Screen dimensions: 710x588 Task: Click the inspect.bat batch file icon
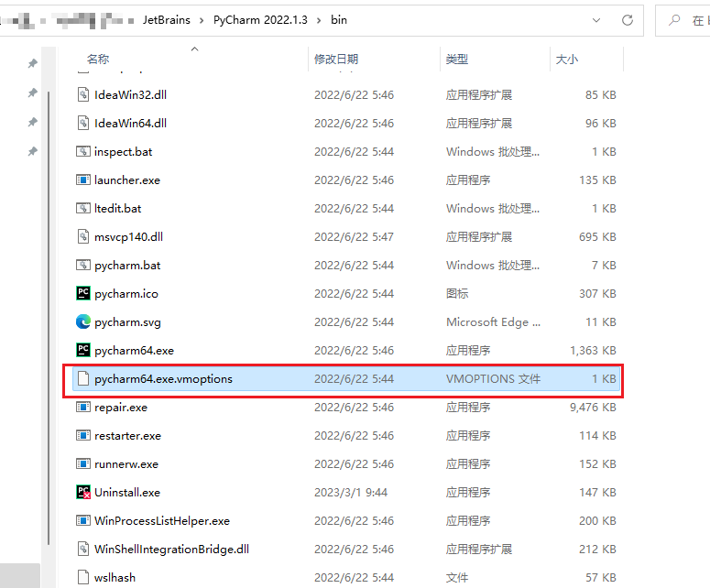coord(82,151)
